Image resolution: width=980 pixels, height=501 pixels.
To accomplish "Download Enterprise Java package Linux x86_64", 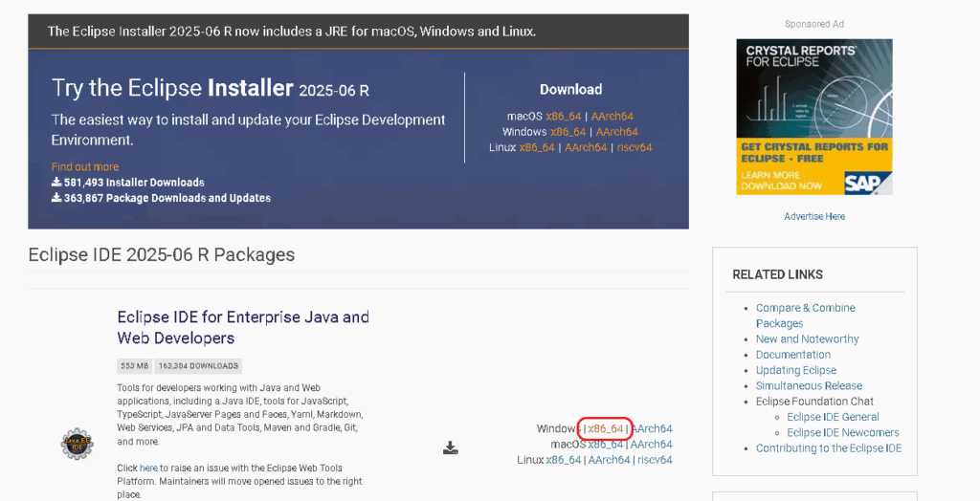I will 563,460.
